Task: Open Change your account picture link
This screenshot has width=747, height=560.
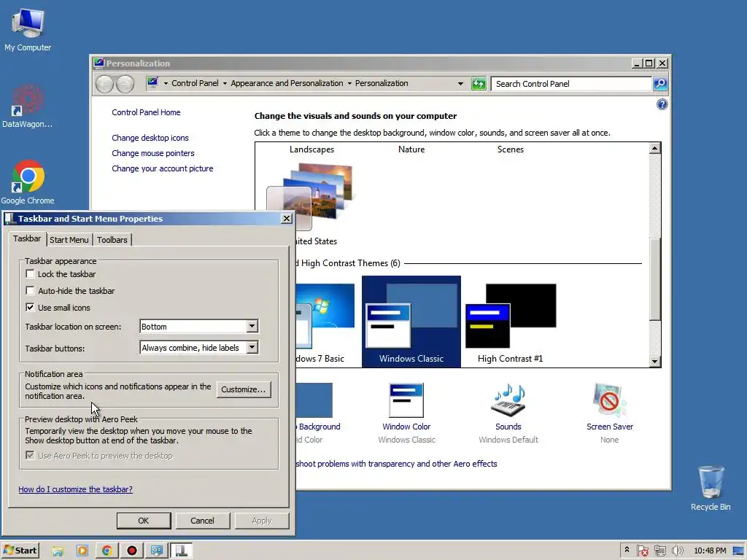Action: (163, 168)
